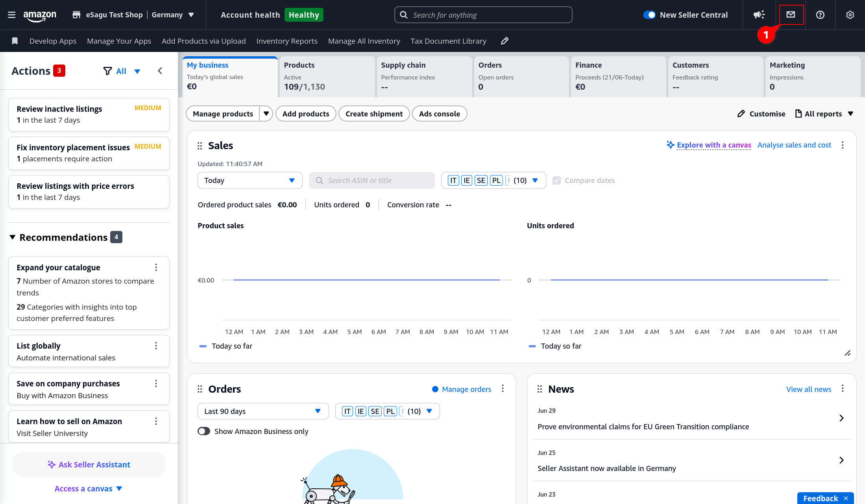Open Sales marketplace selector dropdown
Screen dimensions: 865x504
(x=493, y=181)
